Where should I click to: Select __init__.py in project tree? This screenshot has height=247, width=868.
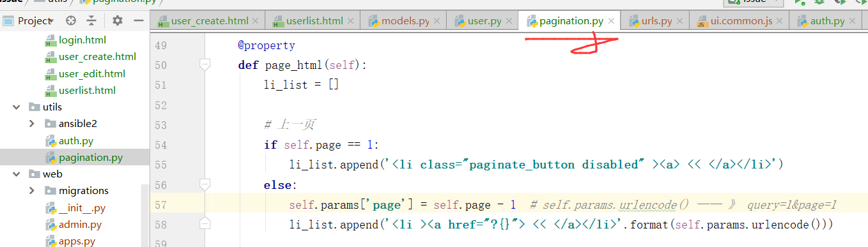pyautogui.click(x=82, y=207)
